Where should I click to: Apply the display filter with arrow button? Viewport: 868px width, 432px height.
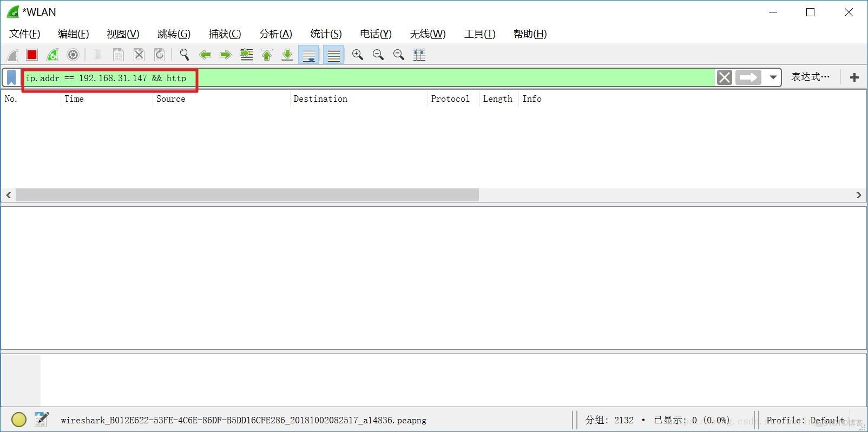click(748, 78)
